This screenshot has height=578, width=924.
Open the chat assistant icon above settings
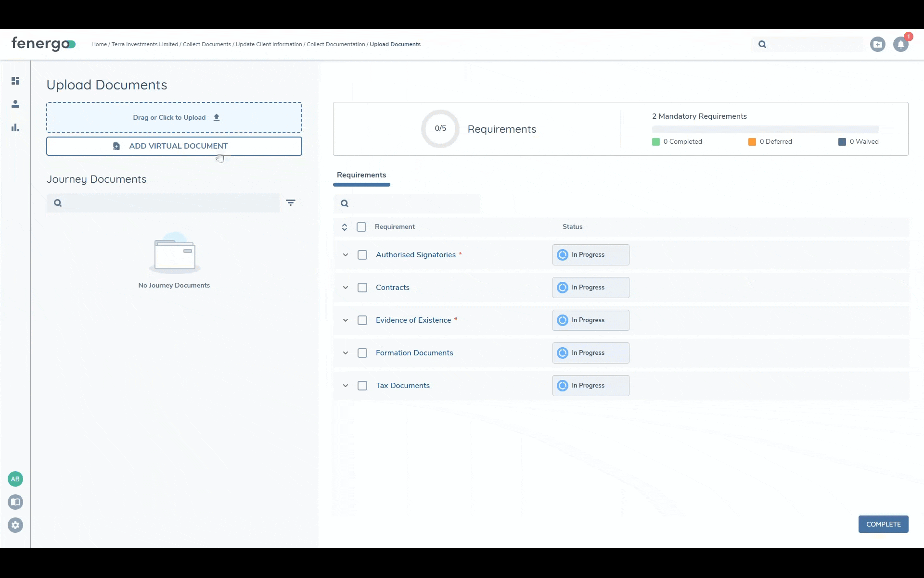[x=15, y=502]
